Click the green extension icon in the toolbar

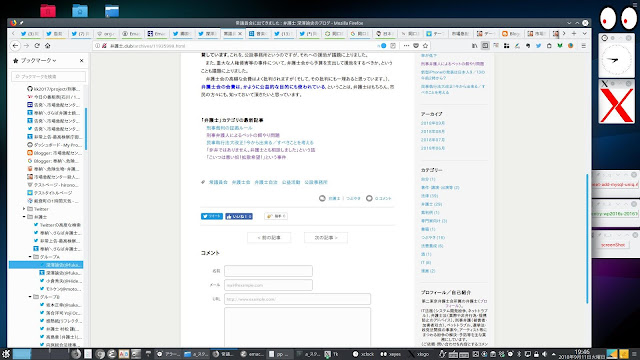tap(560, 46)
